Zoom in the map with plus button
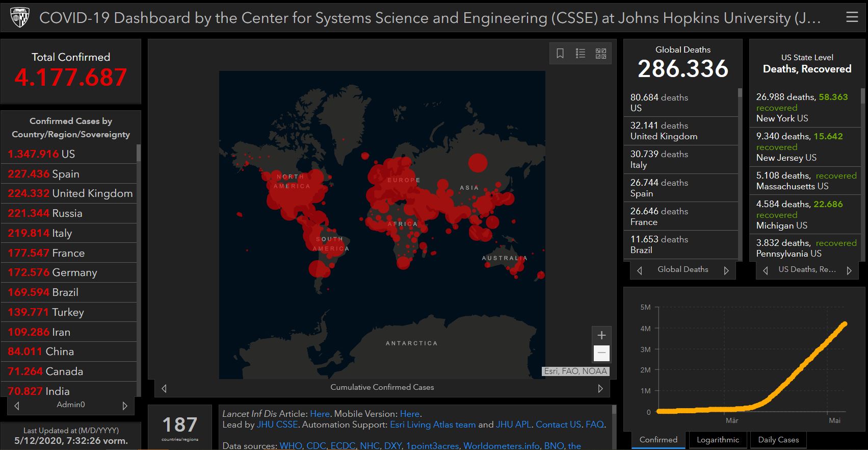Viewport: 868px width, 450px height. pyautogui.click(x=601, y=335)
